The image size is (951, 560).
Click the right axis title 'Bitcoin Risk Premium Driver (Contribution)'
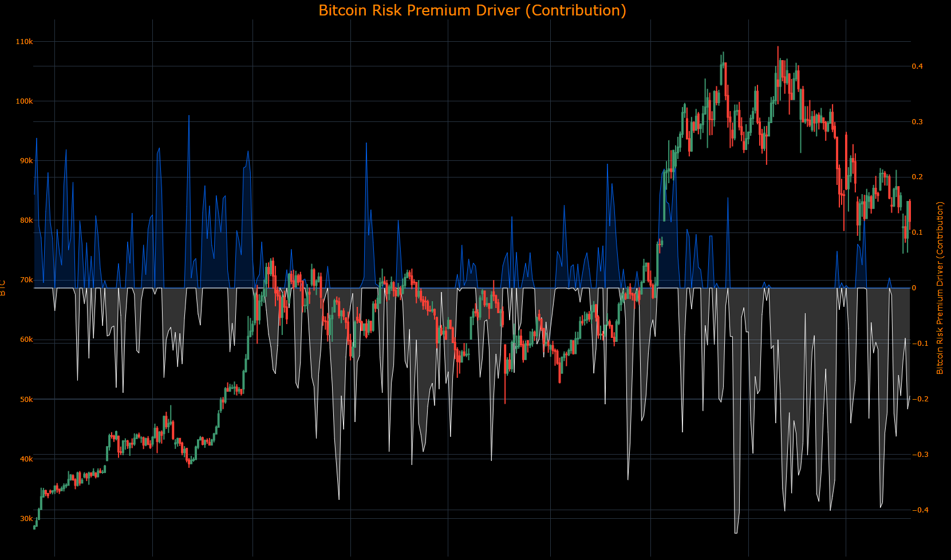click(x=940, y=288)
